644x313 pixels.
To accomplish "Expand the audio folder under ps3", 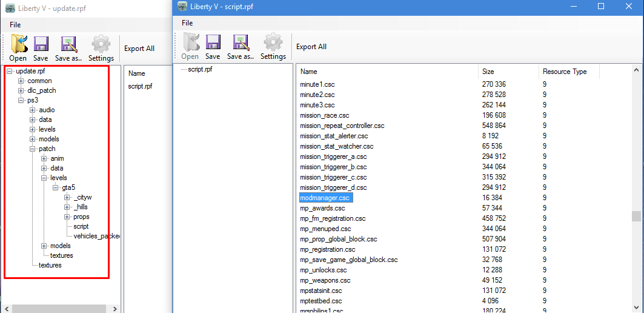I will tap(33, 110).
